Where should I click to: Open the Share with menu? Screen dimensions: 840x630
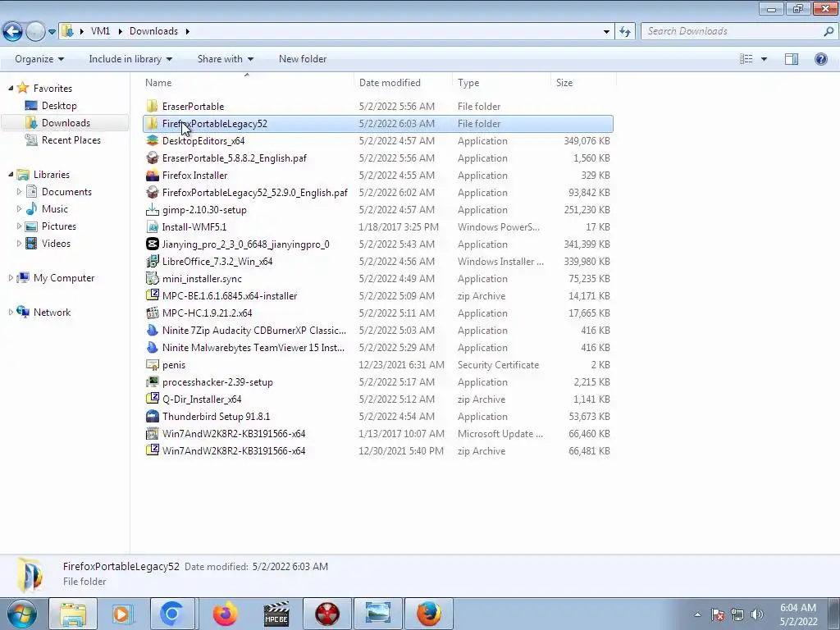pos(225,59)
